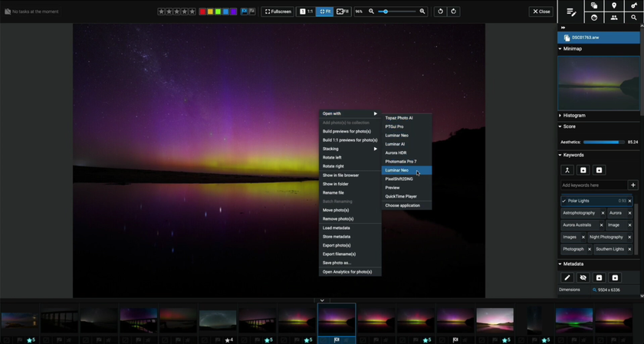Viewport: 644px width, 344px height.
Task: Toggle the reject flag in the toolbar
Action: (x=251, y=11)
